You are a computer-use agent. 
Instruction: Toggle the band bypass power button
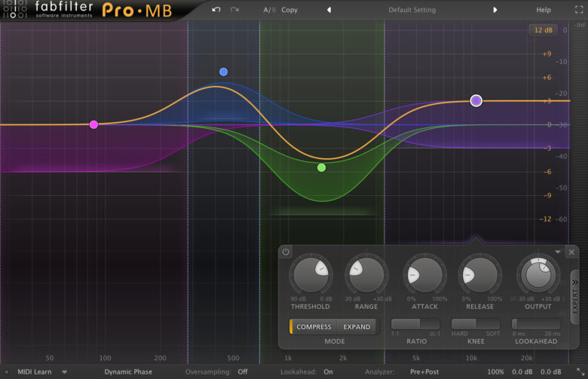point(286,252)
